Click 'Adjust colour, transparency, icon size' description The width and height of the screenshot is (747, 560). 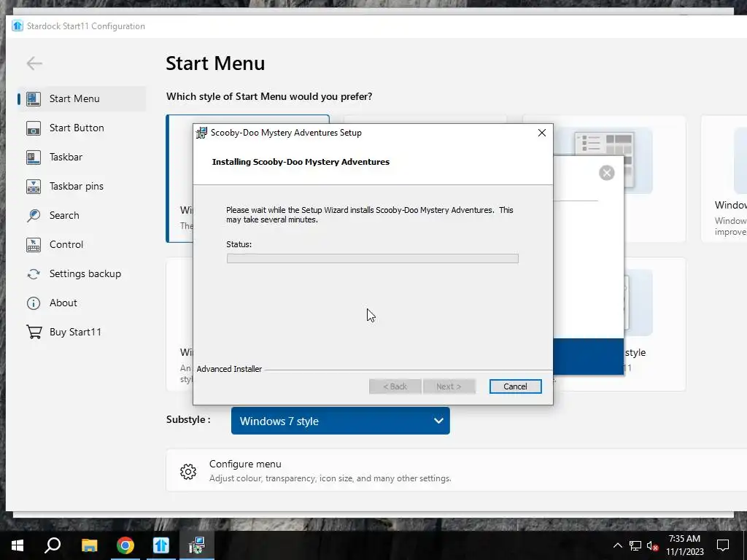click(x=330, y=478)
